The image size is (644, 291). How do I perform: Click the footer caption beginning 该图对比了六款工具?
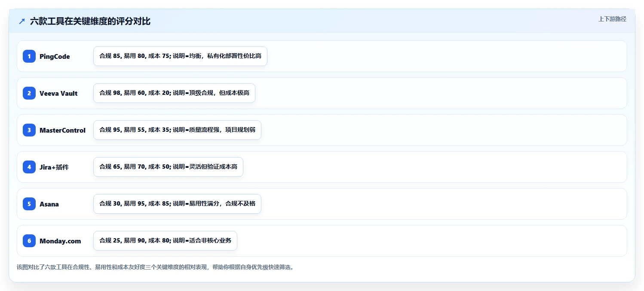click(x=155, y=267)
